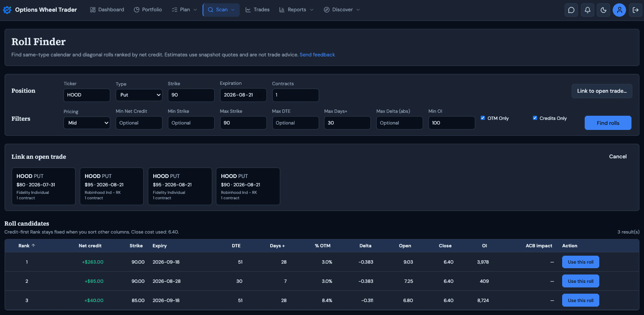
Task: Select the HOOD PUT $90 2026-08-21 trade card
Action: [248, 186]
